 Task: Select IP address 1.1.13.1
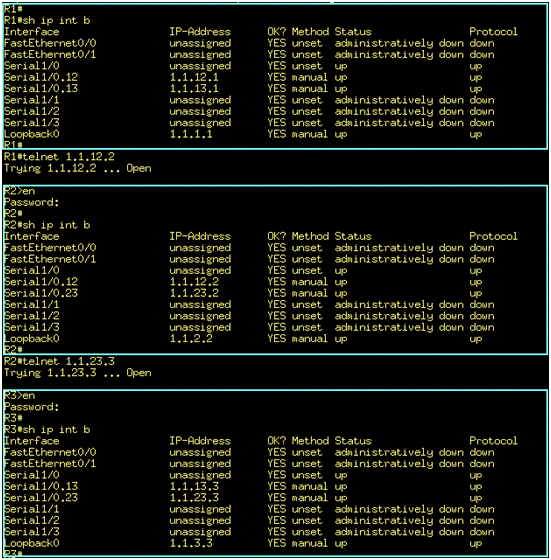click(x=194, y=89)
